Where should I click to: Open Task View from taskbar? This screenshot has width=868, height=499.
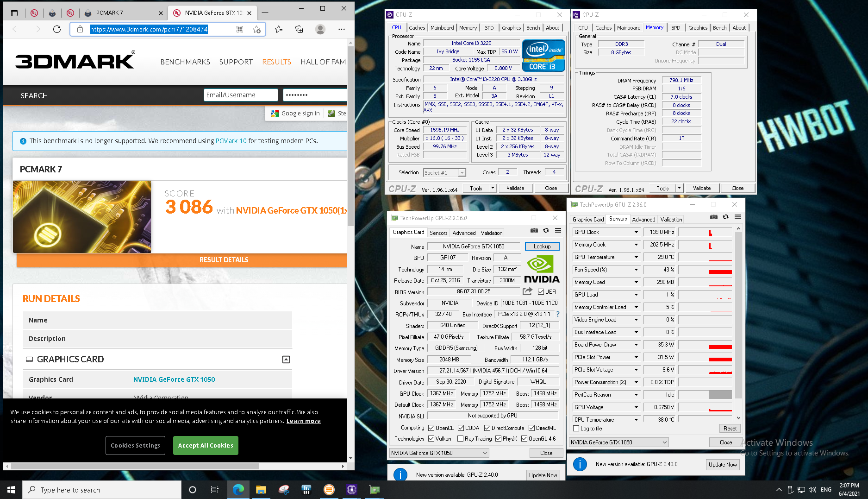click(214, 490)
